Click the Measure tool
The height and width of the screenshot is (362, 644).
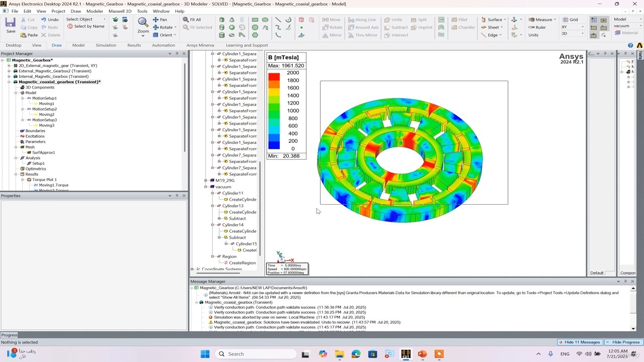coord(540,20)
